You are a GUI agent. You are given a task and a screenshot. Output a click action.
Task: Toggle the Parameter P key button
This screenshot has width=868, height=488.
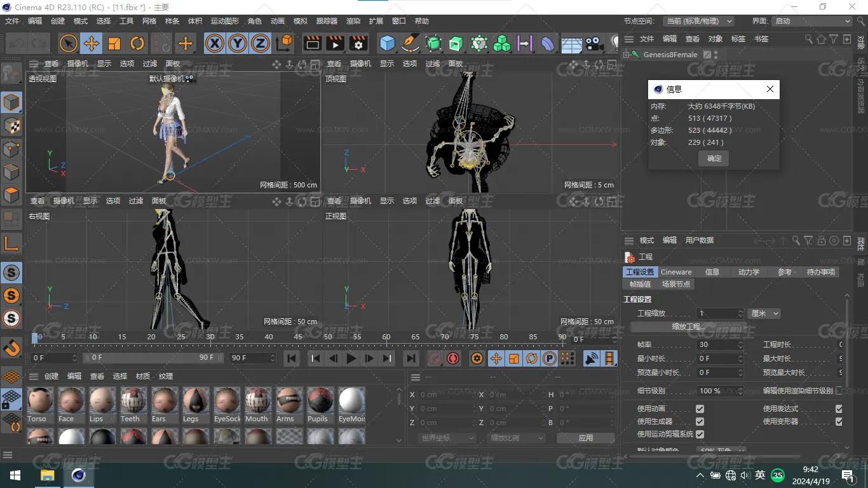coord(549,358)
